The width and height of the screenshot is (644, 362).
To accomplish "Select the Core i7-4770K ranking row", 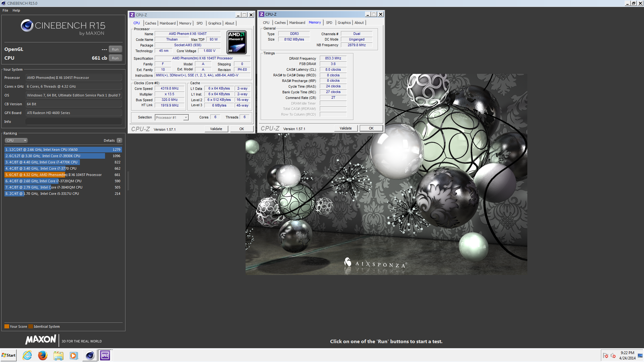I will 63,162.
